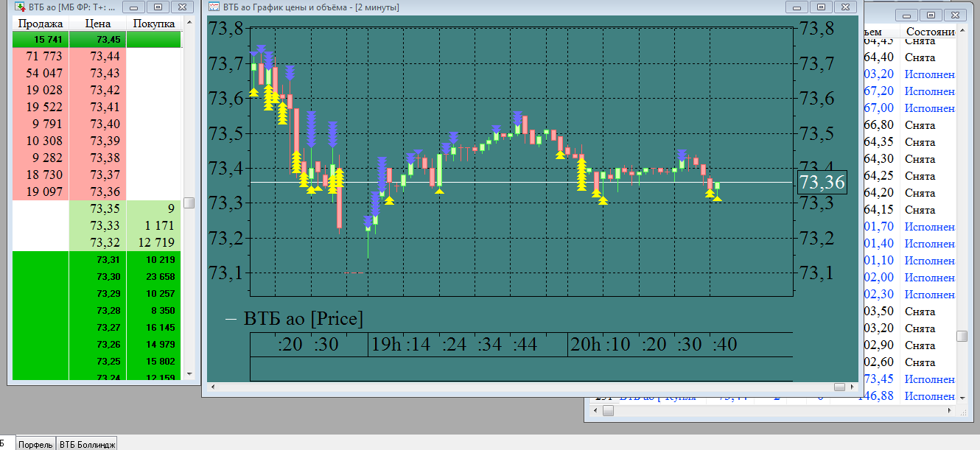Click Исполнен status in the 02,00 row
The height and width of the screenshot is (450, 980).
coord(930,277)
